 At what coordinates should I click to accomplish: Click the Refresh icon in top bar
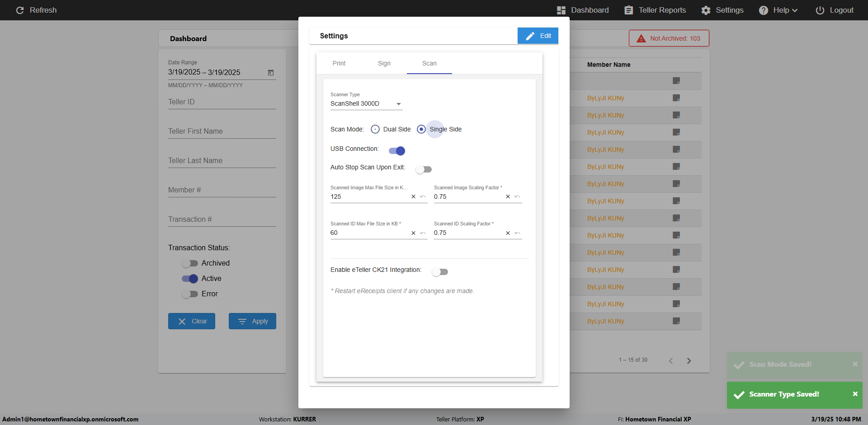click(20, 10)
